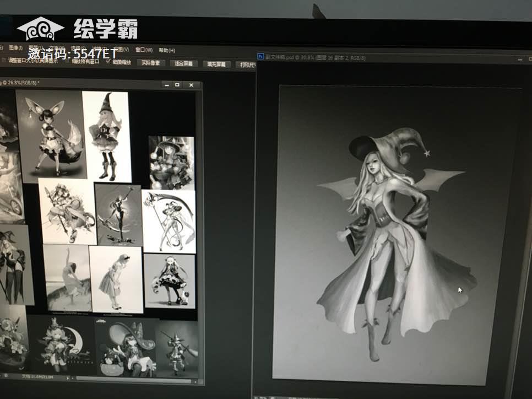Open the status bar arrow menu
Screen dimensions: 532x399
point(68,378)
